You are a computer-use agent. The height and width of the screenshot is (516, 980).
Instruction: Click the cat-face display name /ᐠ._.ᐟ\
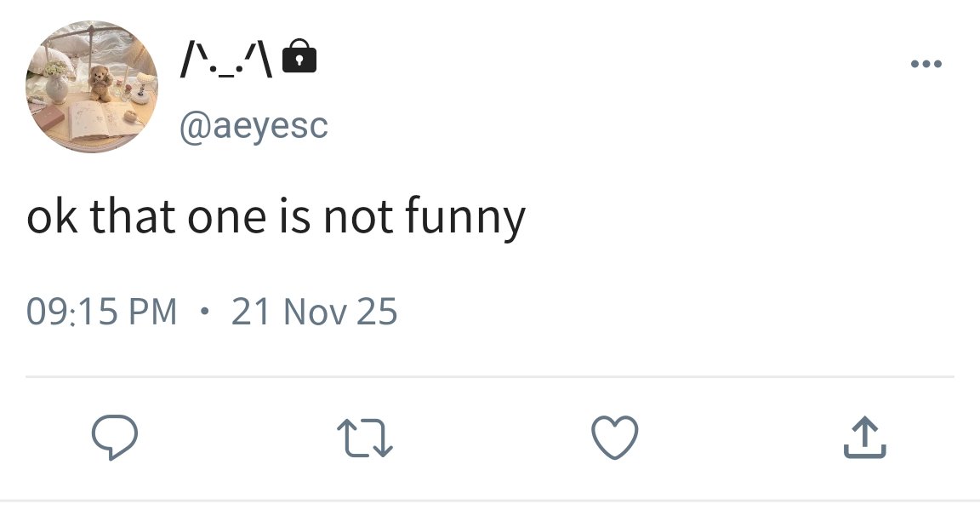coord(226,60)
